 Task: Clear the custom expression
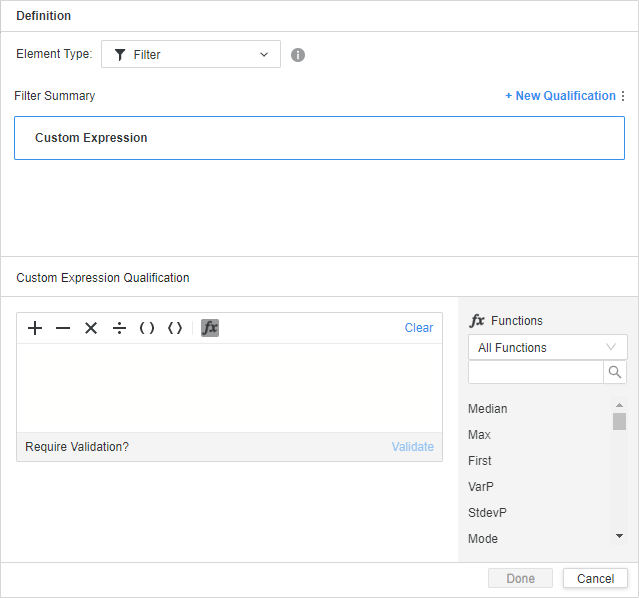click(x=419, y=328)
